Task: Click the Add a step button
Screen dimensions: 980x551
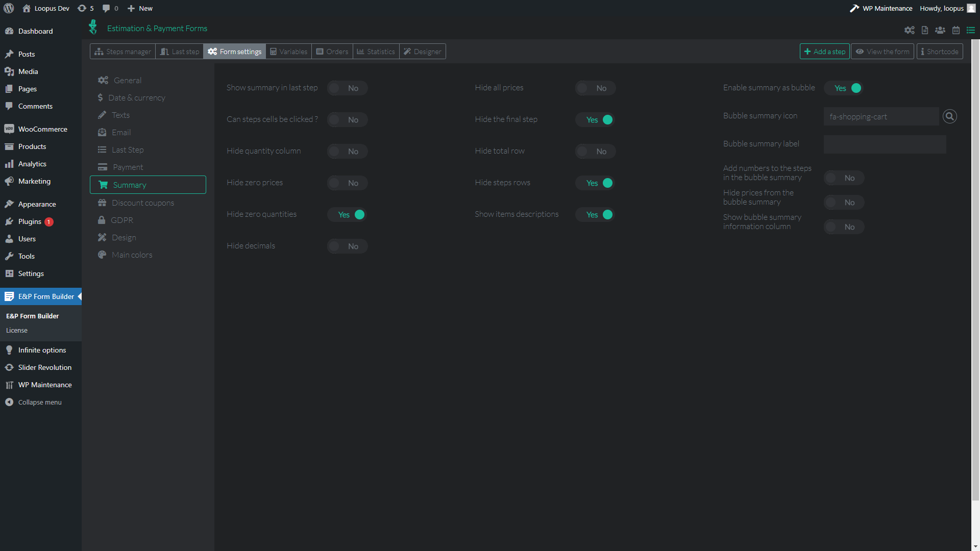Action: click(824, 52)
